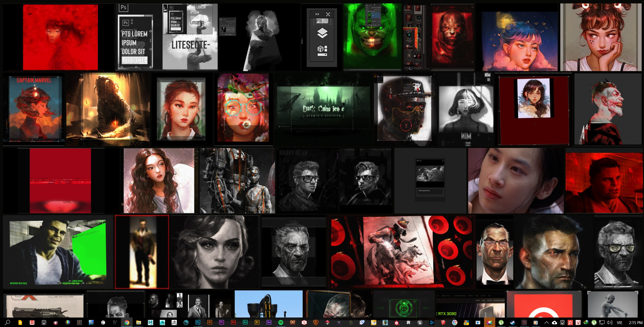Open File Explorer from the taskbar
The height and width of the screenshot is (327, 644).
[139, 322]
